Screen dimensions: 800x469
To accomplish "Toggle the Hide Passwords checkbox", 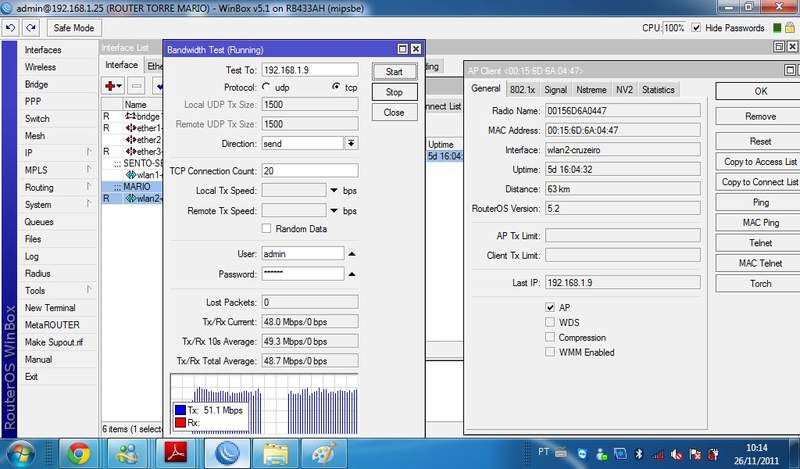I will [x=697, y=28].
